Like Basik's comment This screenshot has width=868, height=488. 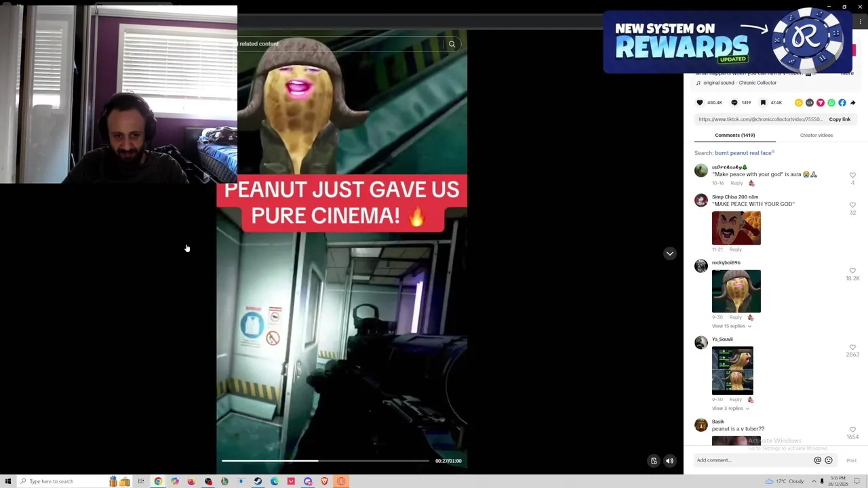(852, 430)
